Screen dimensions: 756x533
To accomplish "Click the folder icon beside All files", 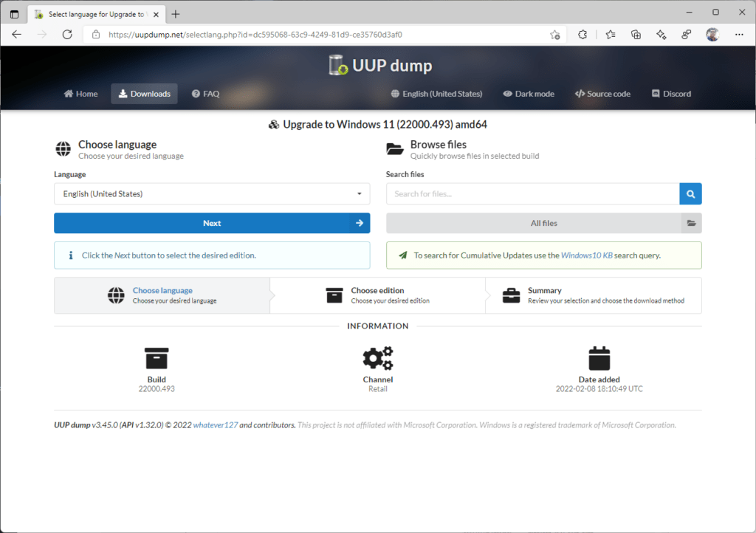I will tap(691, 223).
